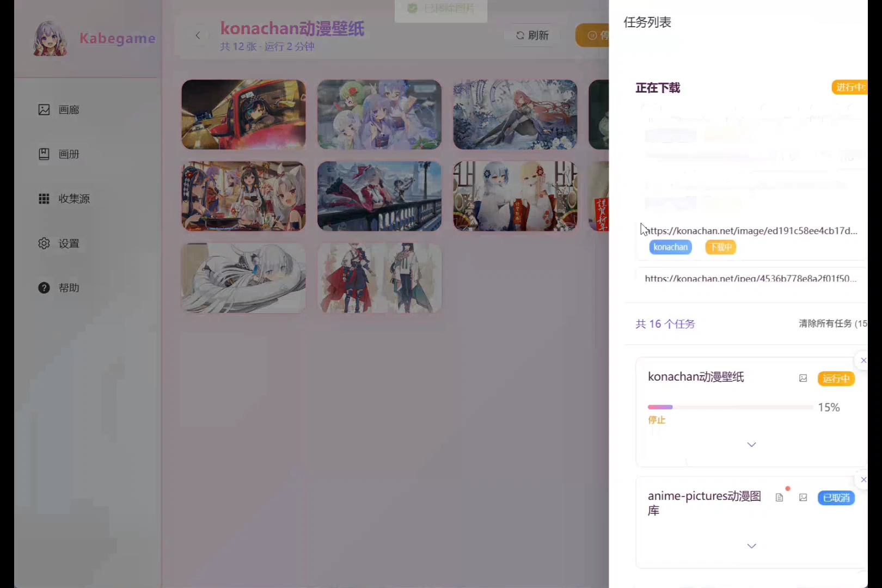Screen dimensions: 882x588
Task: Click the orange 下载中 status tag
Action: click(x=720, y=247)
